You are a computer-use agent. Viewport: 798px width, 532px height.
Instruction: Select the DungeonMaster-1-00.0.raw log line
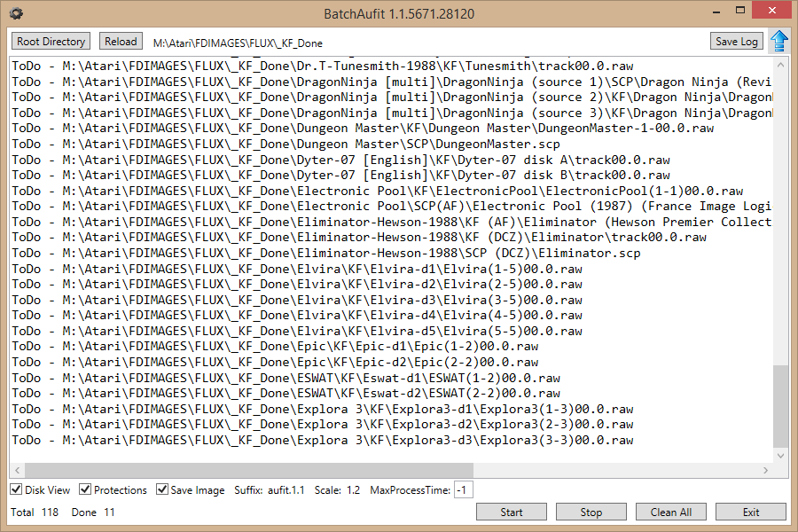point(363,129)
